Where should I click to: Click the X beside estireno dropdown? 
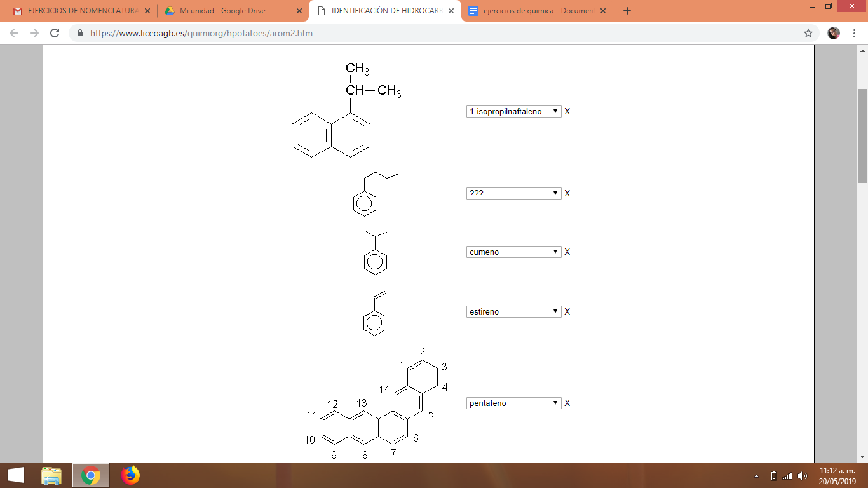567,311
